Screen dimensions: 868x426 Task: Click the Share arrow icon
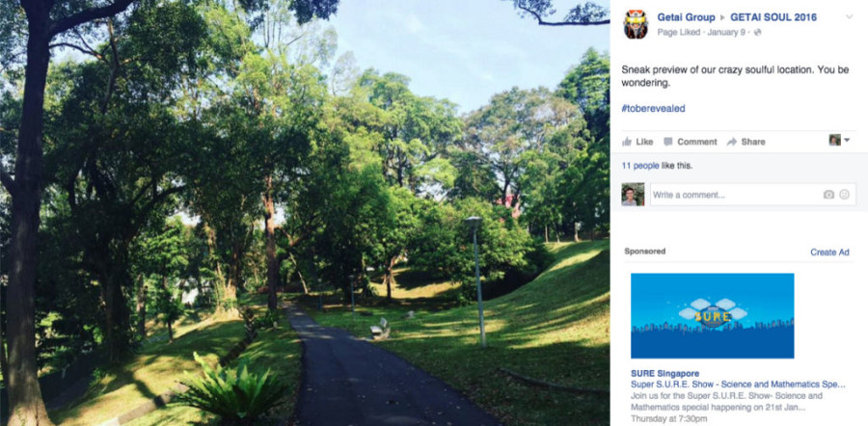click(x=731, y=143)
